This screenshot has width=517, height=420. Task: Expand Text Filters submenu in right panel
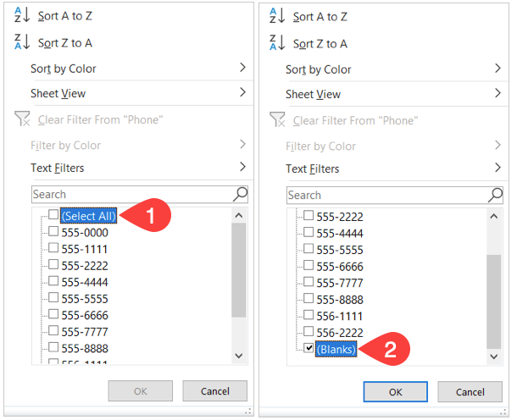pos(498,168)
